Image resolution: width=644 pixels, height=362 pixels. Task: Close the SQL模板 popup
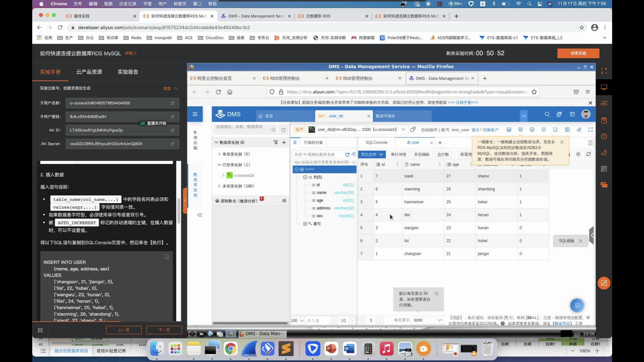[581, 241]
